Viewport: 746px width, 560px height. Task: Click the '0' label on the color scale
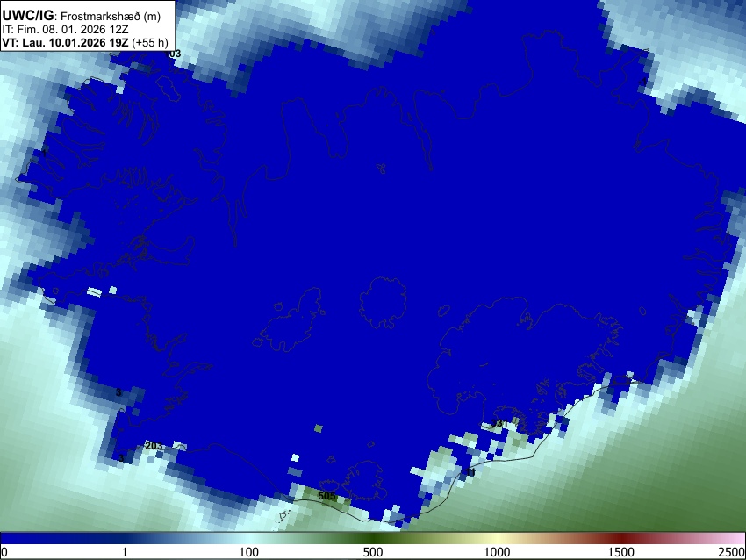pos(4,552)
